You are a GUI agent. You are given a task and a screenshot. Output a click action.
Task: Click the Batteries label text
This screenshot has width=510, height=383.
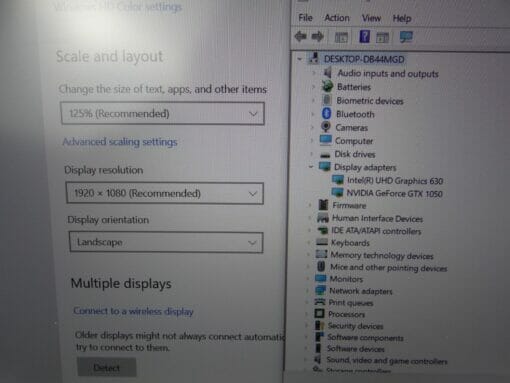tap(354, 87)
